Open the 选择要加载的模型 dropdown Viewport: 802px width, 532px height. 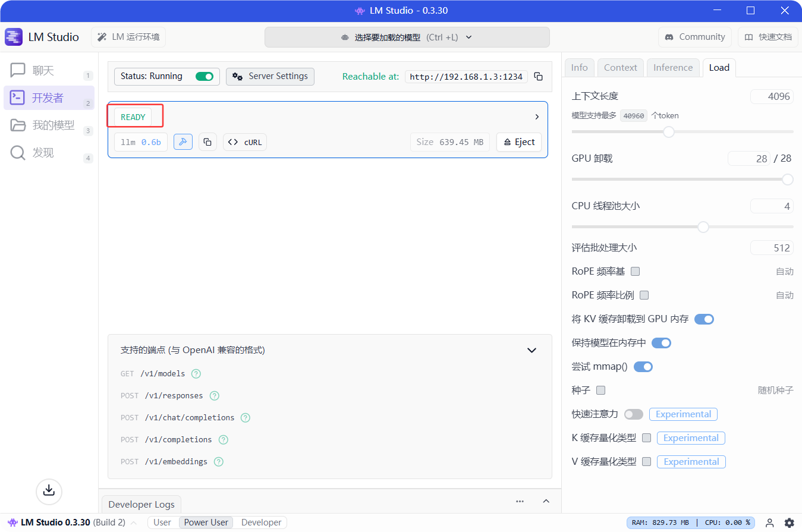[x=407, y=37]
